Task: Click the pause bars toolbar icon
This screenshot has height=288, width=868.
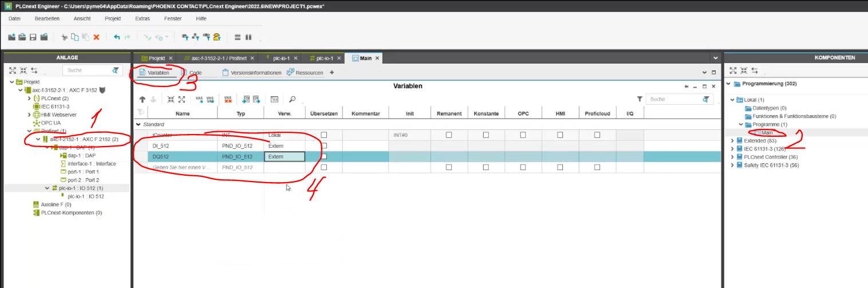Action: 248,37
